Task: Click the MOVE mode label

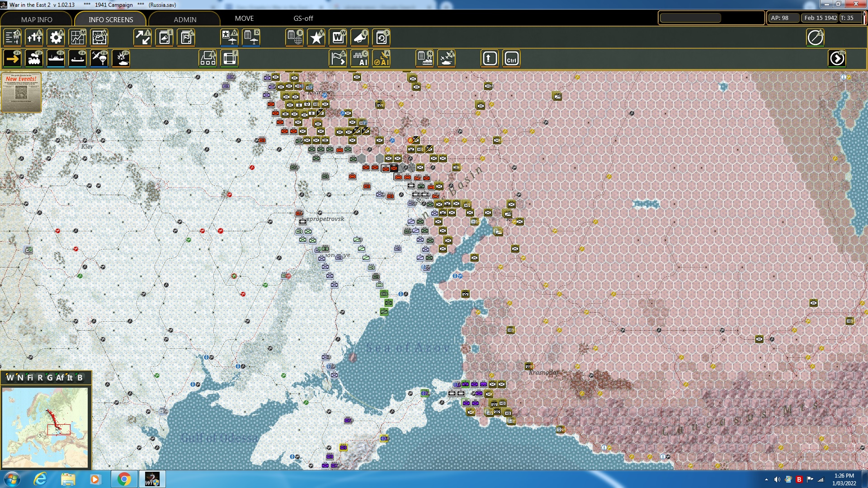Action: click(x=244, y=19)
